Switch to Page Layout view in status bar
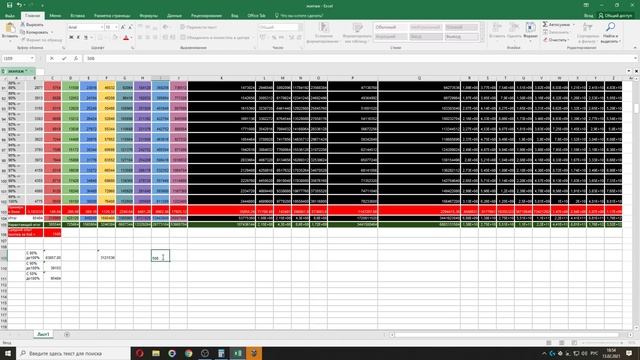640x360 pixels. pos(562,343)
